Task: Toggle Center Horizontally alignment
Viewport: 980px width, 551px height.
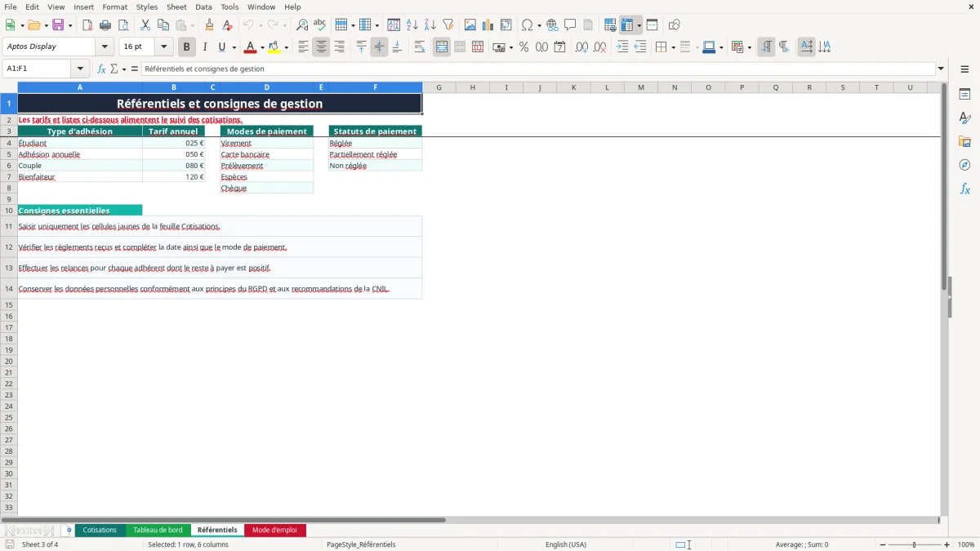Action: click(x=321, y=47)
